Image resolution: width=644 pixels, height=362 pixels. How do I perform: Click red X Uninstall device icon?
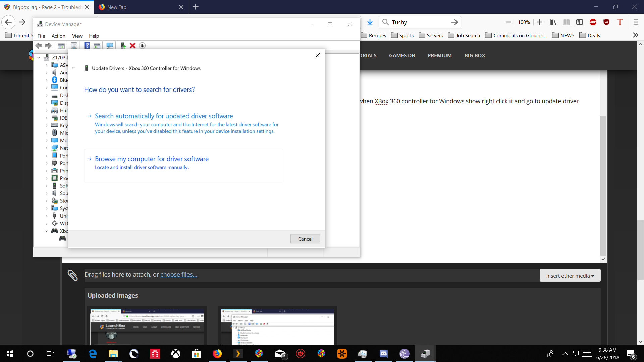point(132,46)
